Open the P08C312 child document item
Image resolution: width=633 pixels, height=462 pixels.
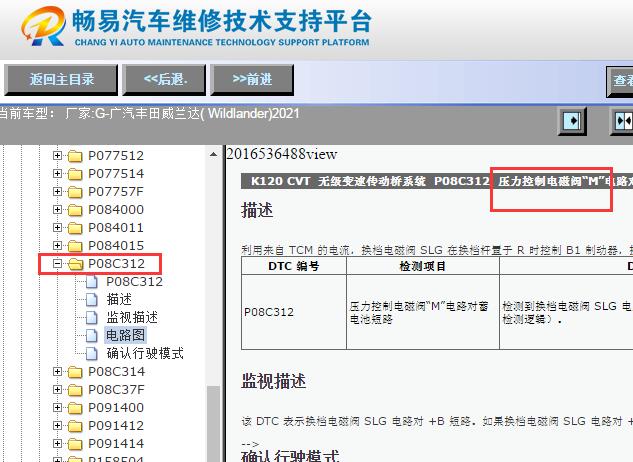click(134, 282)
